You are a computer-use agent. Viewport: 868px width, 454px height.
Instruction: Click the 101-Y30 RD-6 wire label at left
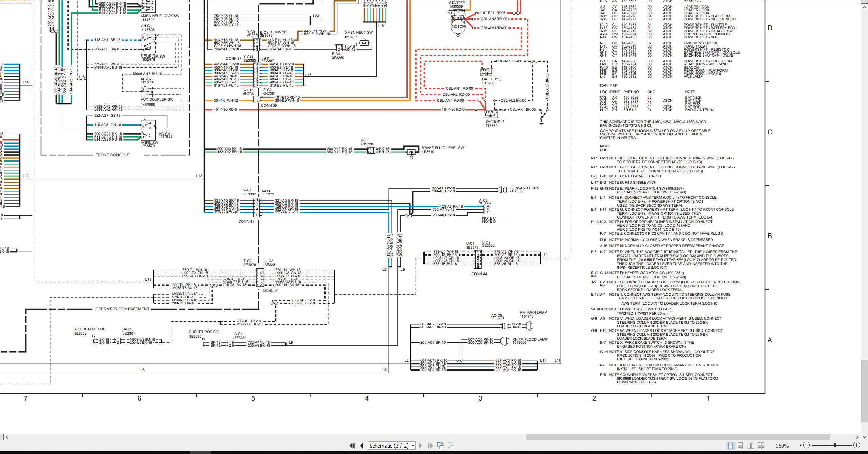click(225, 109)
